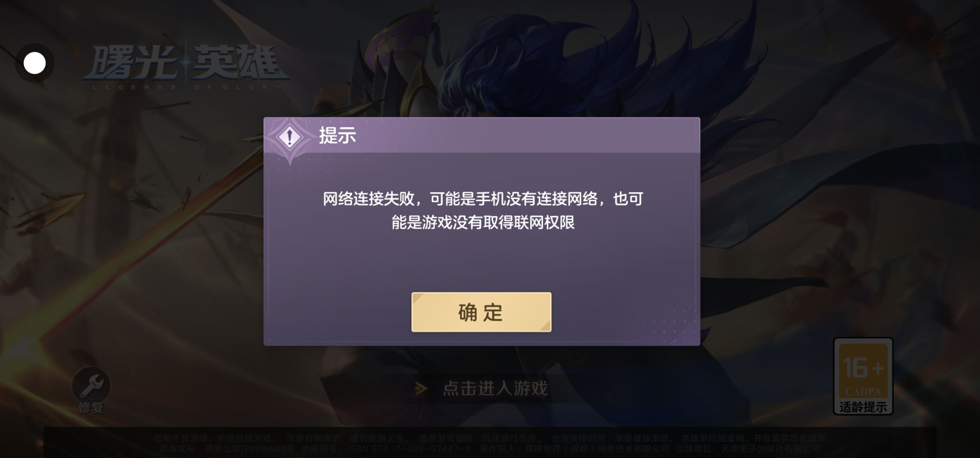This screenshot has height=458, width=980.
Task: Click the 抵制不良游戏 health advisory footer line
Action: pyautogui.click(x=490, y=438)
